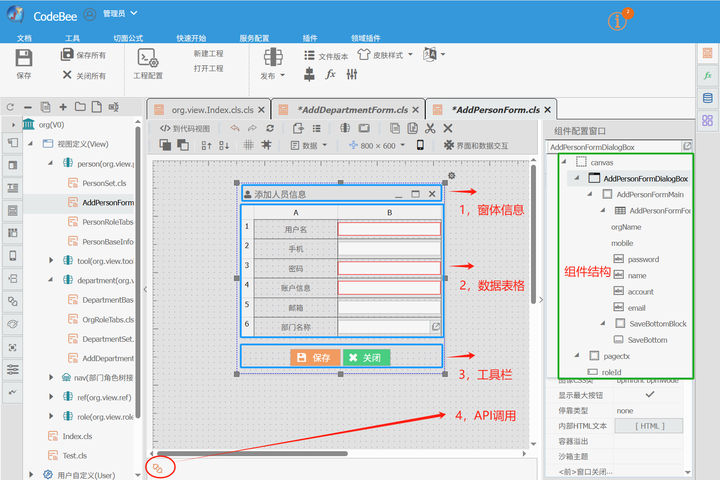Open the 800 × 600 canvas size dropdown

pyautogui.click(x=377, y=146)
